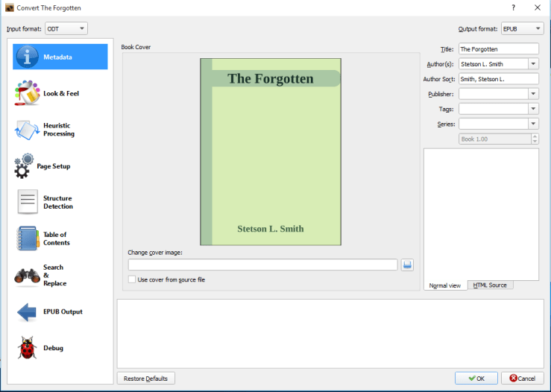Open Look & Feel settings
Screen dimensions: 551x392
point(27,93)
